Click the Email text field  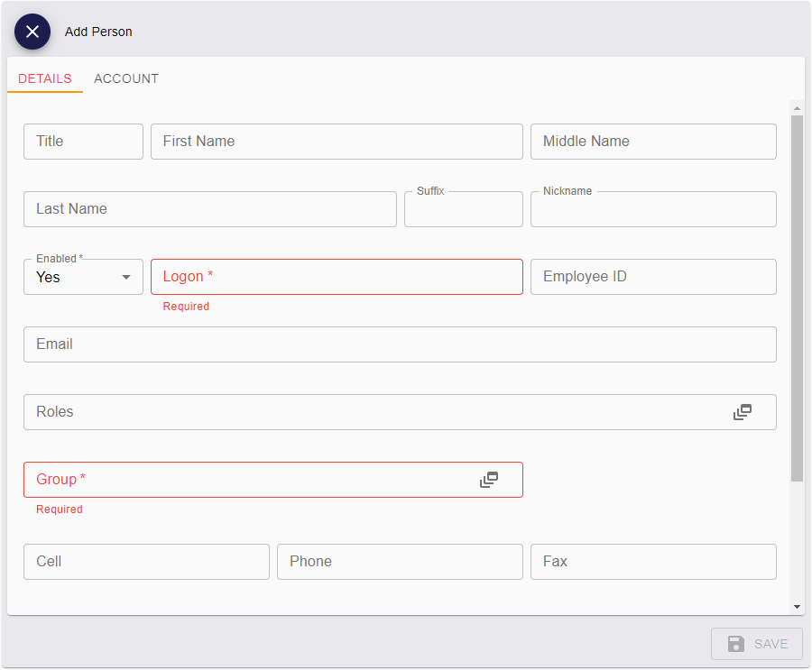(x=400, y=344)
